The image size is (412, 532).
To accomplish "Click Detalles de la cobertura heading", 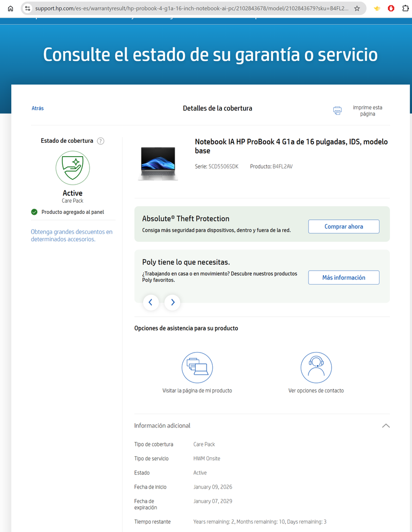I will click(x=217, y=108).
